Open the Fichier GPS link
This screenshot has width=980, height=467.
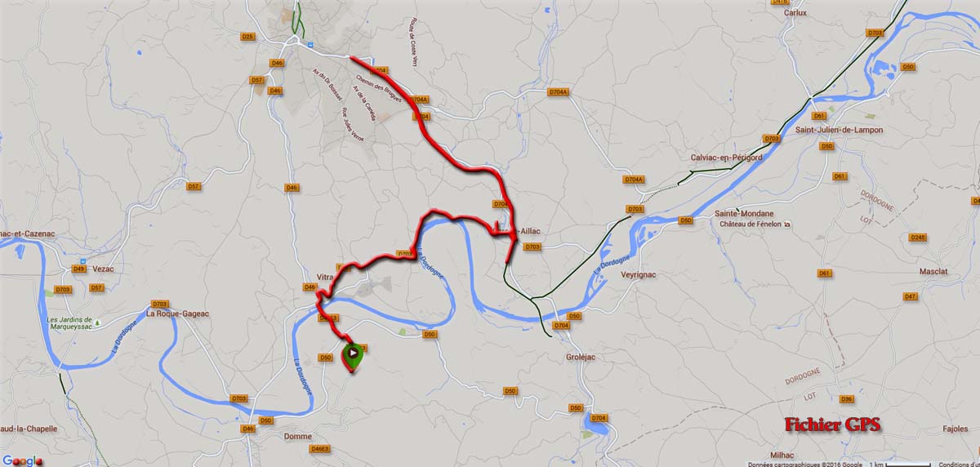832,425
